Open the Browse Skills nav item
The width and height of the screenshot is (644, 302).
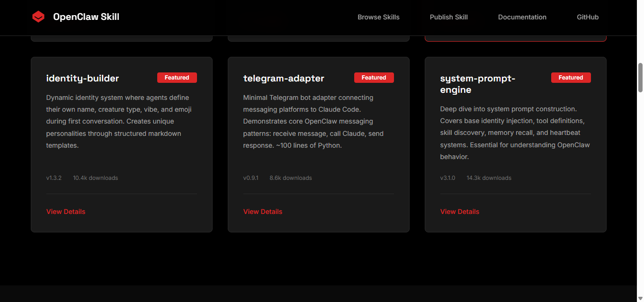tap(378, 17)
